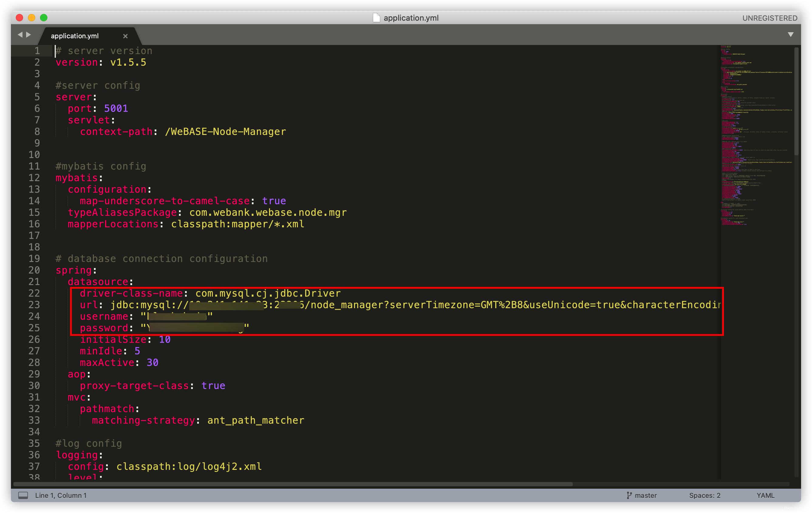Click the 'v1.5.5' value
This screenshot has height=513, width=812.
(x=128, y=62)
